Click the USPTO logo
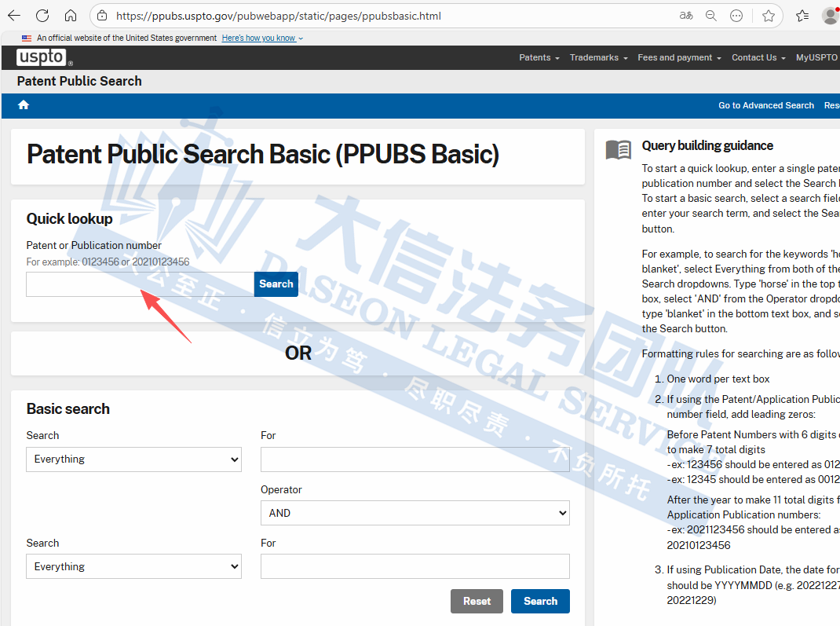 [x=42, y=57]
